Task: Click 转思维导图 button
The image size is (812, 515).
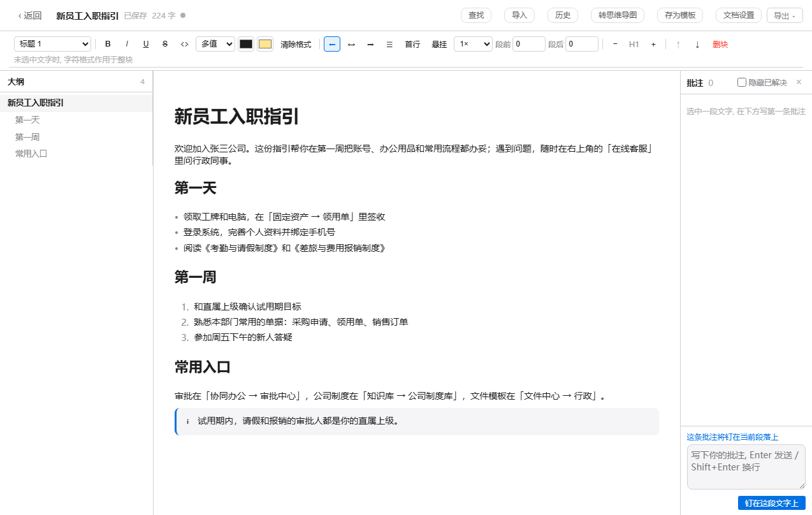Action: [x=618, y=15]
